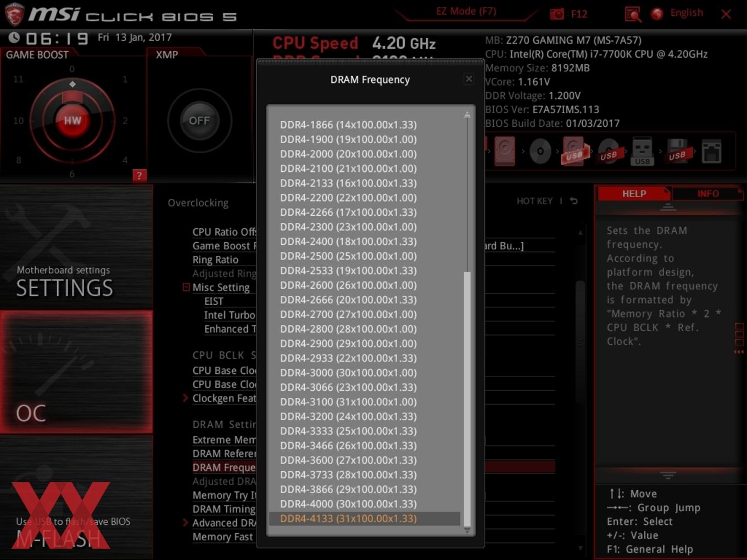
Task: Select the CD/DVD boot device icon
Action: pyautogui.click(x=540, y=151)
